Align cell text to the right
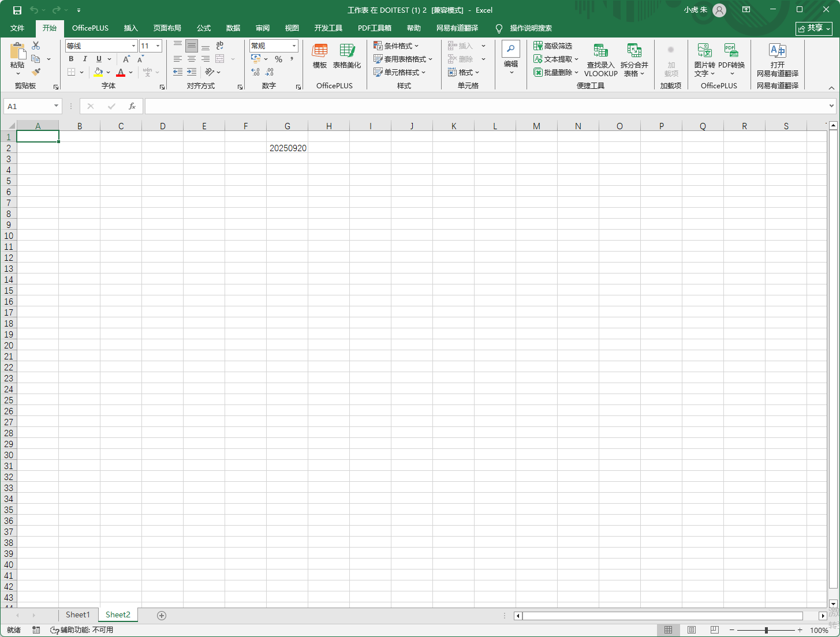Viewport: 840px width, 637px height. (206, 59)
